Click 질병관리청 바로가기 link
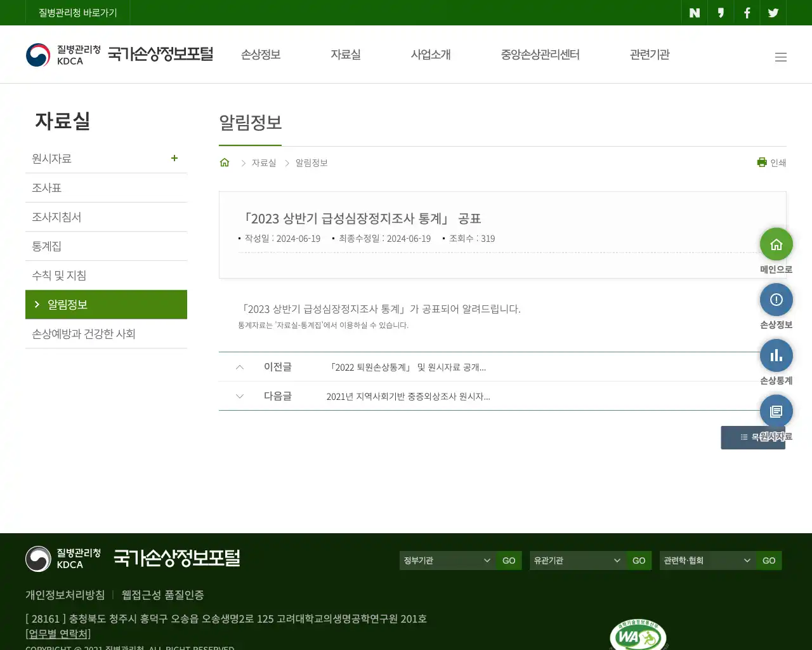The width and height of the screenshot is (812, 650). point(78,13)
